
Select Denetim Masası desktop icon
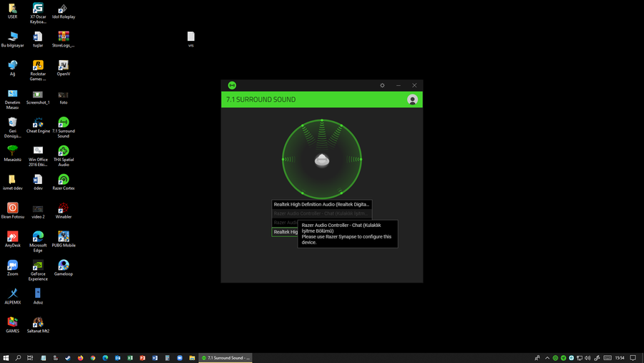point(13,100)
